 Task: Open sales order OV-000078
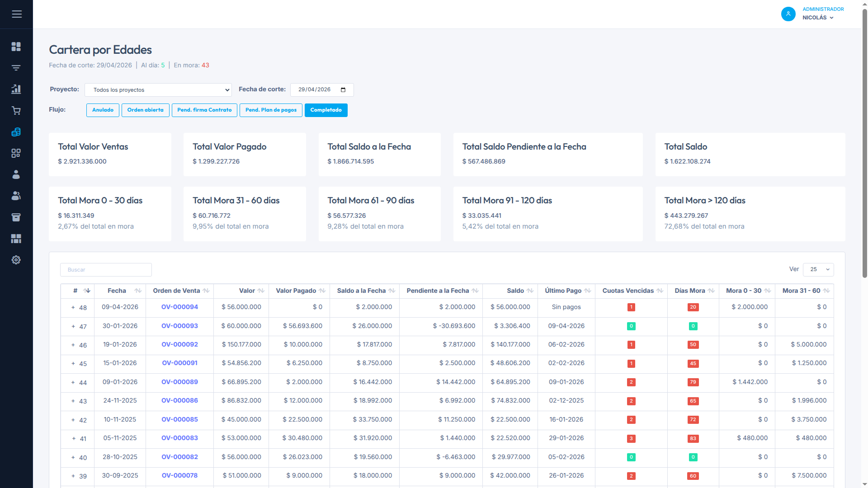coord(179,476)
